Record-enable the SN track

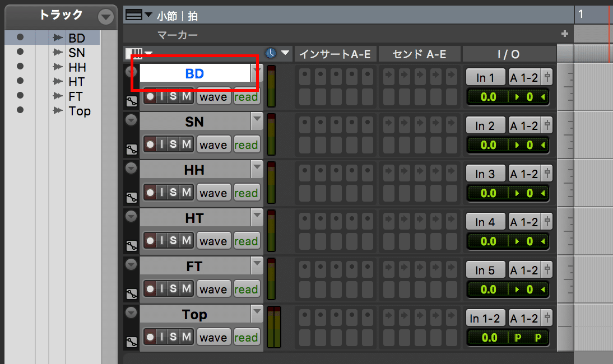click(x=150, y=144)
